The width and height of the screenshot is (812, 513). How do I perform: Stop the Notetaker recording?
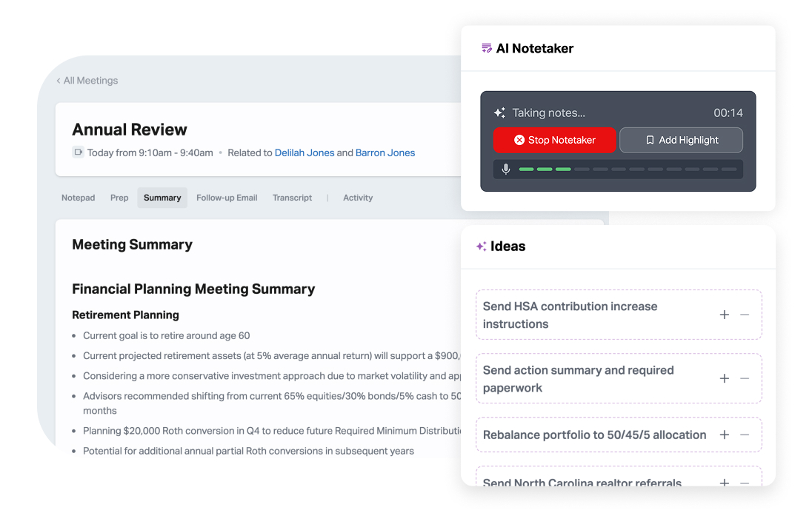pyautogui.click(x=555, y=140)
